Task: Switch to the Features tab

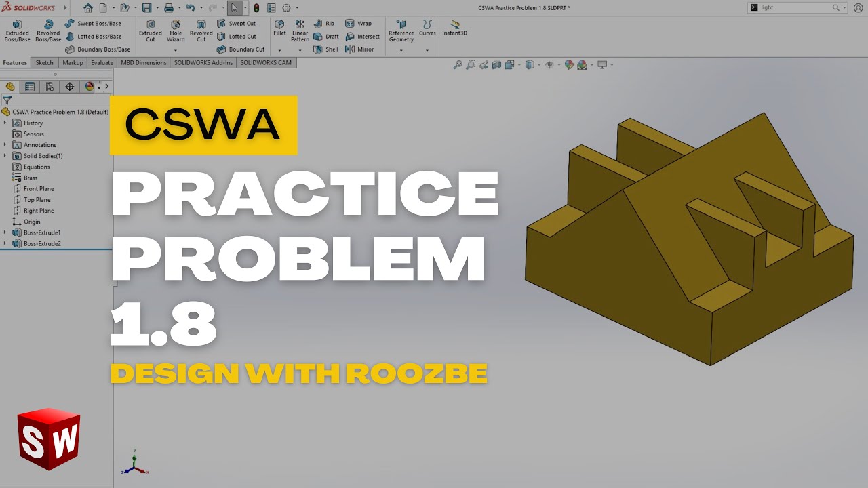Action: click(x=15, y=63)
